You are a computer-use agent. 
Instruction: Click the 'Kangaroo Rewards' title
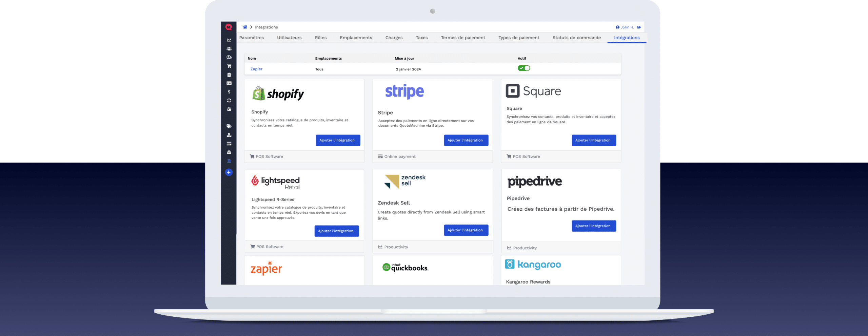click(x=528, y=282)
